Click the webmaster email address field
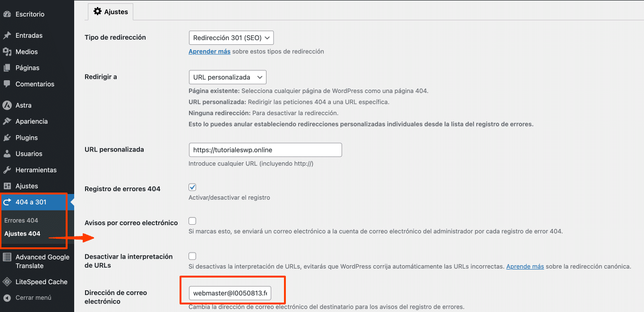Image resolution: width=644 pixels, height=312 pixels. coord(230,294)
